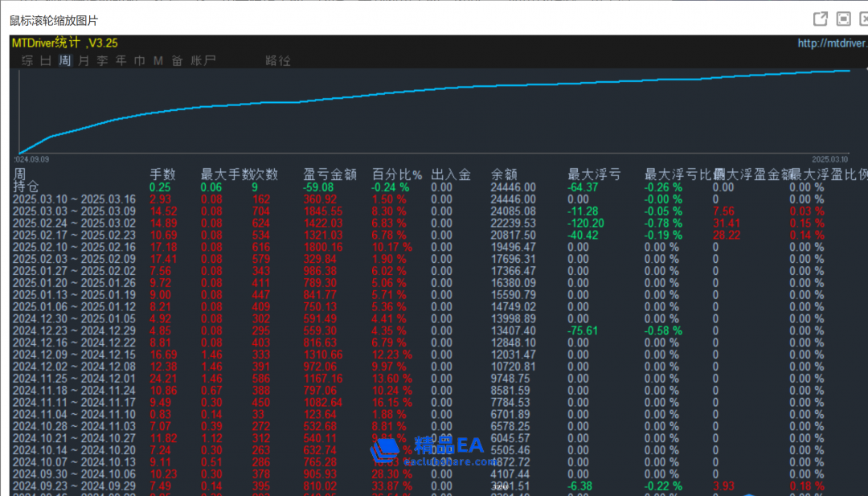Screen dimensions: 868x496
Task: Switch to the 综 summary tab
Action: tap(27, 61)
